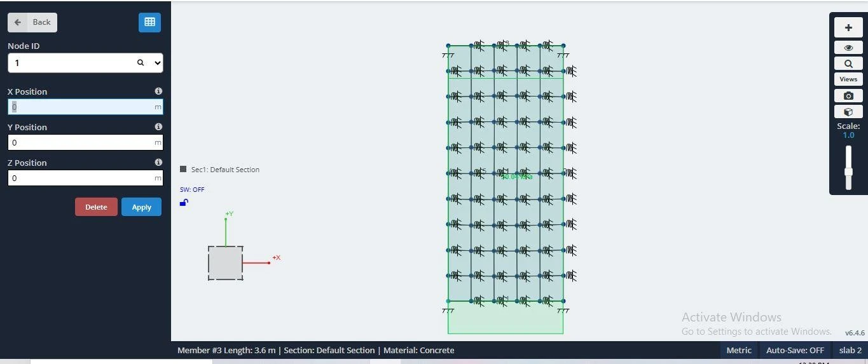The width and height of the screenshot is (868, 364).
Task: Open the magnifier search tool on right toolbar
Action: coord(848,64)
